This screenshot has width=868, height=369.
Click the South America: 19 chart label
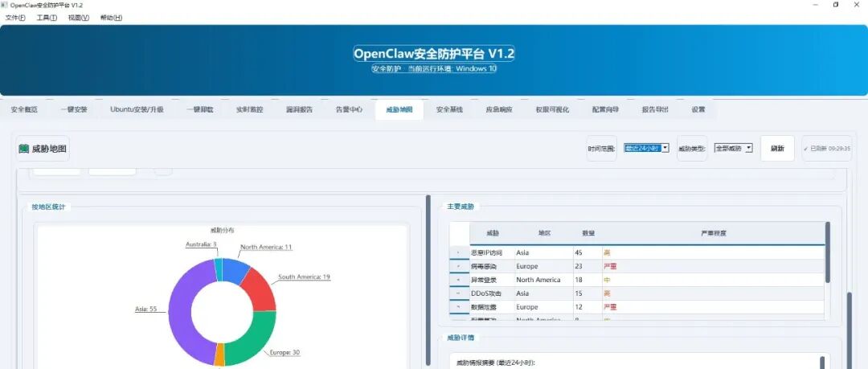(304, 277)
